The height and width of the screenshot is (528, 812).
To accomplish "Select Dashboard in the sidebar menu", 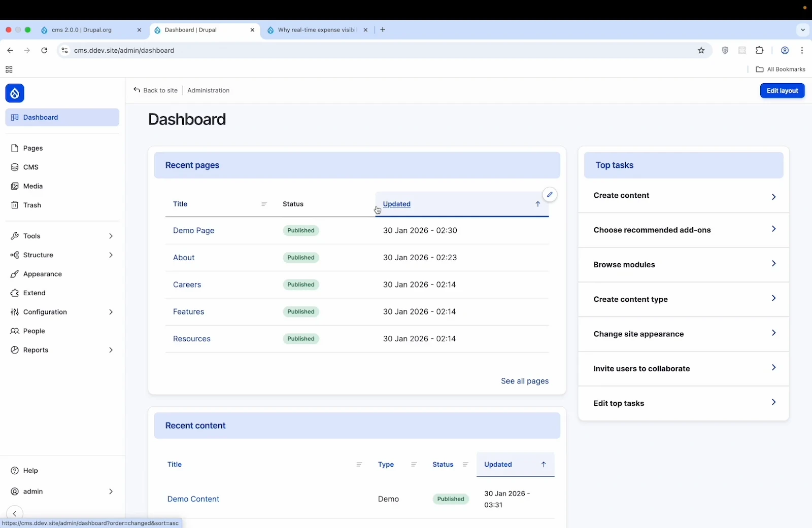I will [x=62, y=117].
